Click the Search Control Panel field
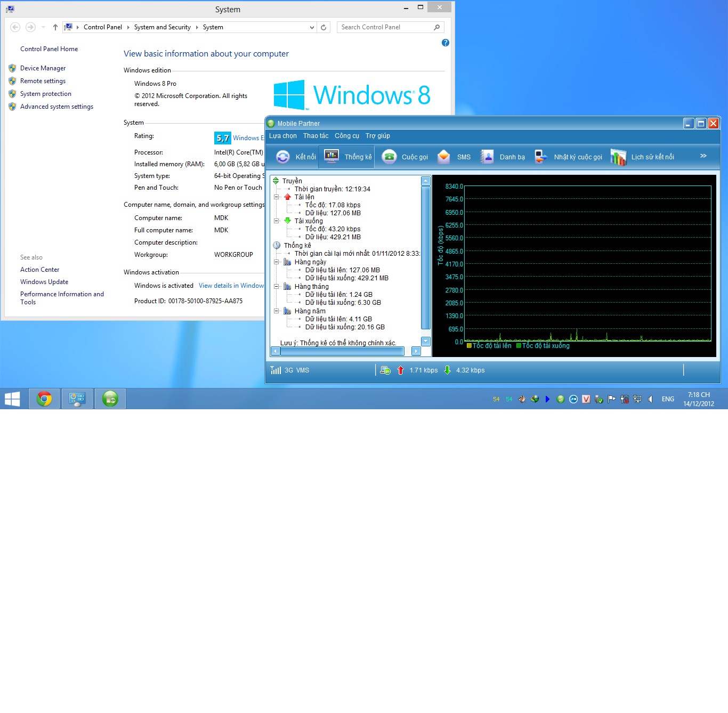This screenshot has width=728, height=713. (x=385, y=27)
